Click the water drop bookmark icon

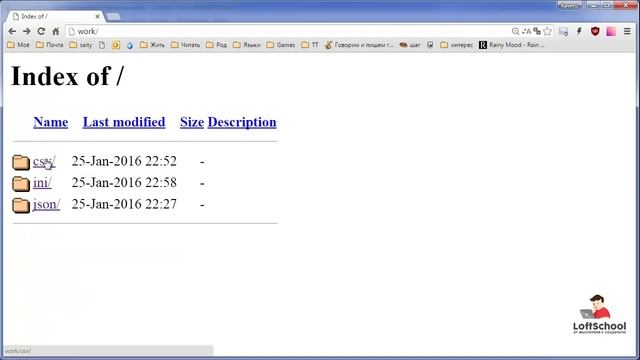(x=130, y=45)
